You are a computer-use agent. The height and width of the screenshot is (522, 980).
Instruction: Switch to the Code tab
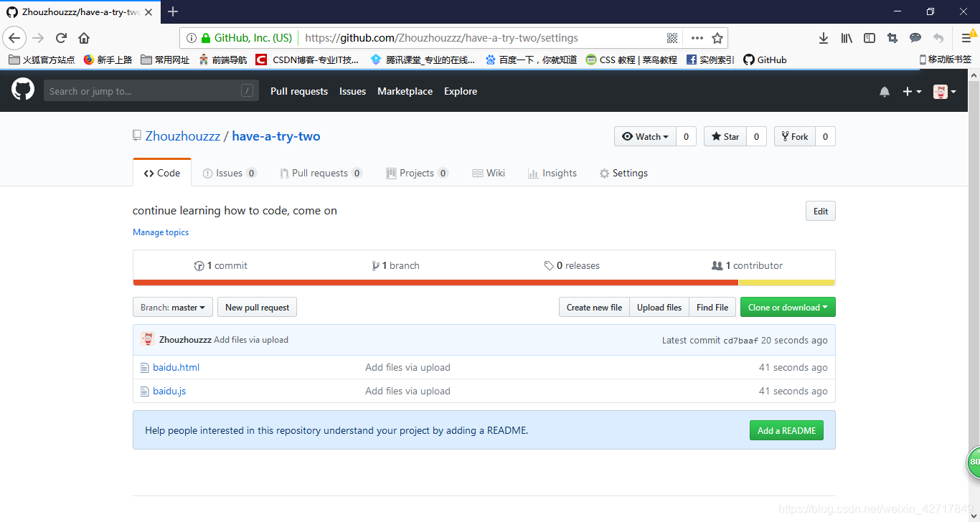click(162, 173)
